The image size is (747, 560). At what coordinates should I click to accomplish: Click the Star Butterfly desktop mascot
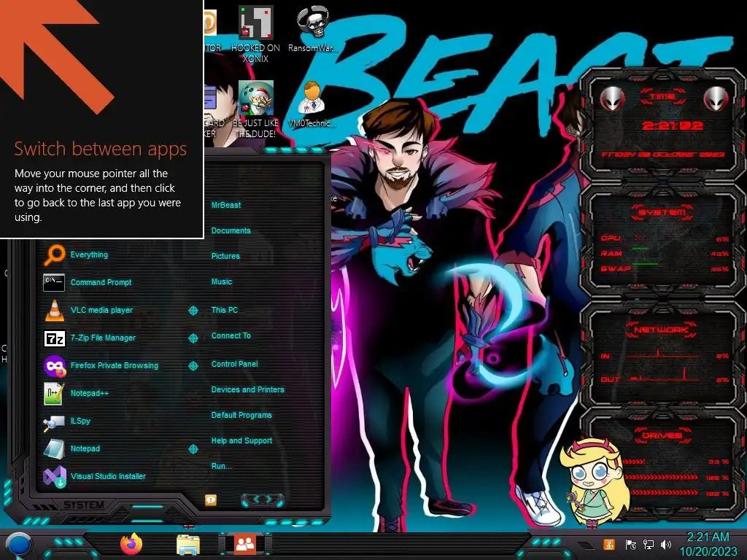pyautogui.click(x=595, y=483)
